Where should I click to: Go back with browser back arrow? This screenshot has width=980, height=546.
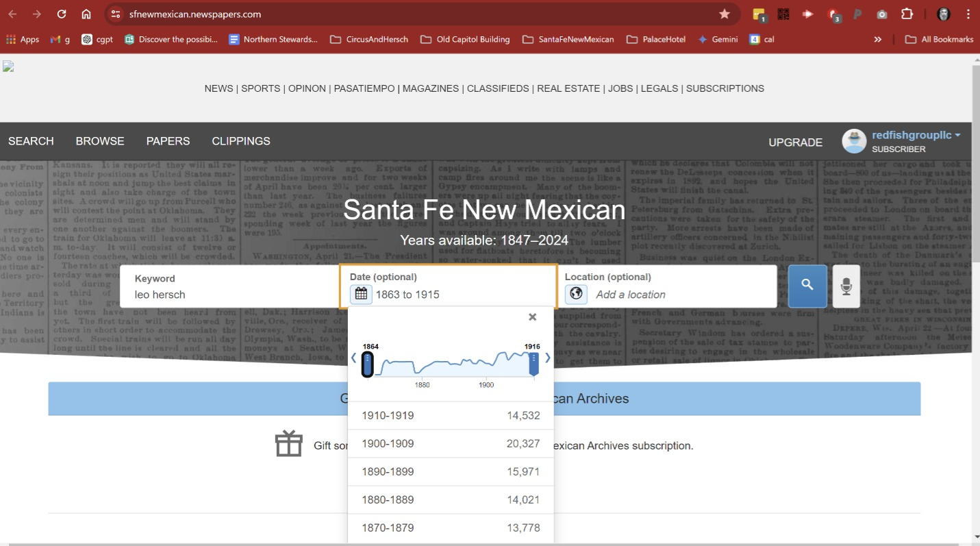point(12,14)
